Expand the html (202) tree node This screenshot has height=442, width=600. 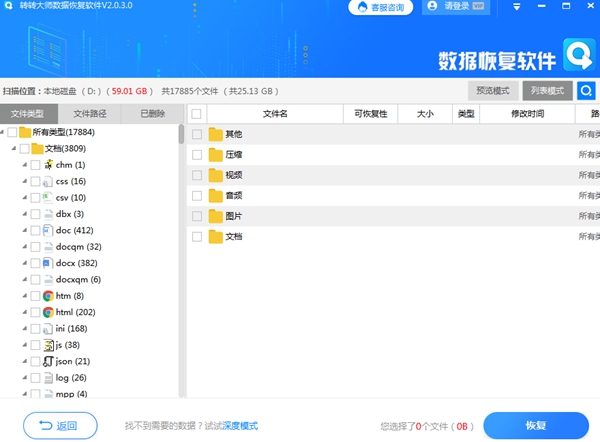point(24,313)
